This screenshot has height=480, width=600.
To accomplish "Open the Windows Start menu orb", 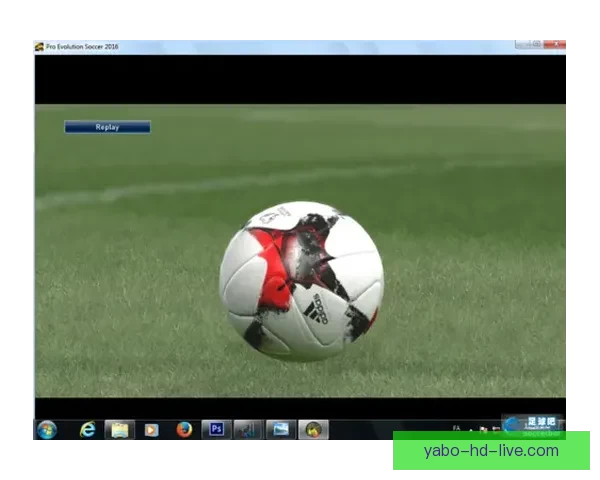I will (x=46, y=429).
